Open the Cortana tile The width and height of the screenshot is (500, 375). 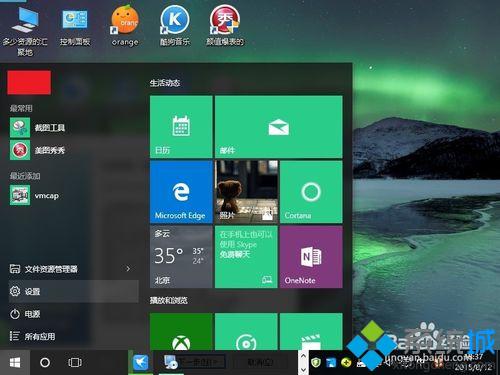click(x=311, y=192)
